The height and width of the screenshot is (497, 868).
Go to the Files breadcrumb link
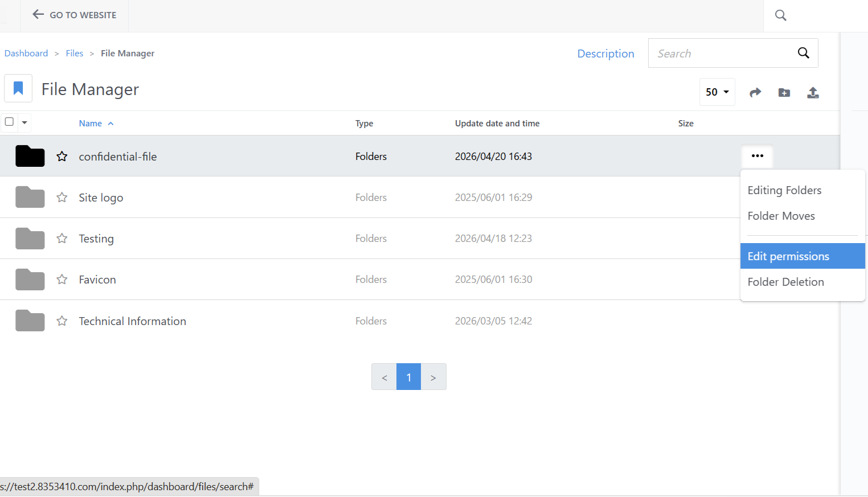pos(75,54)
